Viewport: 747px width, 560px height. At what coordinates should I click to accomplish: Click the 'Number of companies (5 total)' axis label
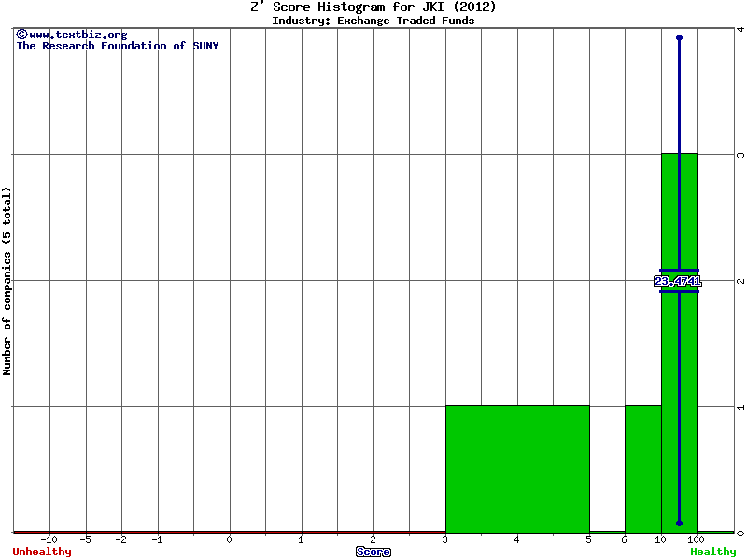(7, 281)
